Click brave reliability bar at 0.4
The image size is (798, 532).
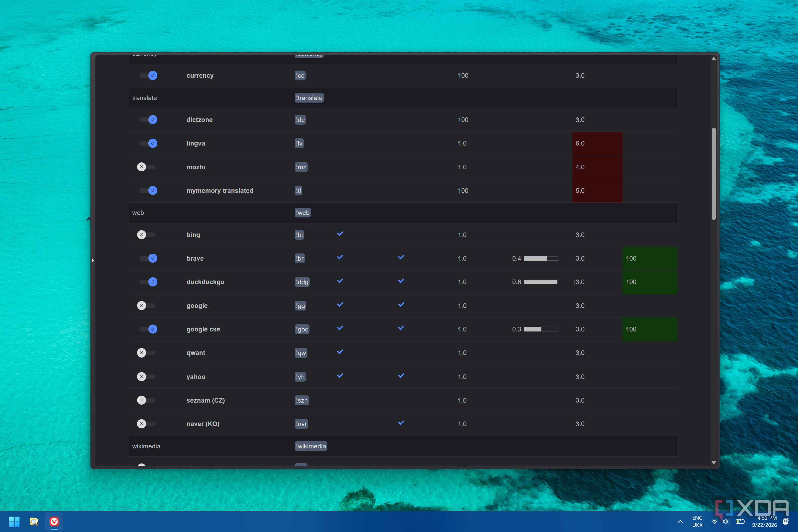point(541,259)
